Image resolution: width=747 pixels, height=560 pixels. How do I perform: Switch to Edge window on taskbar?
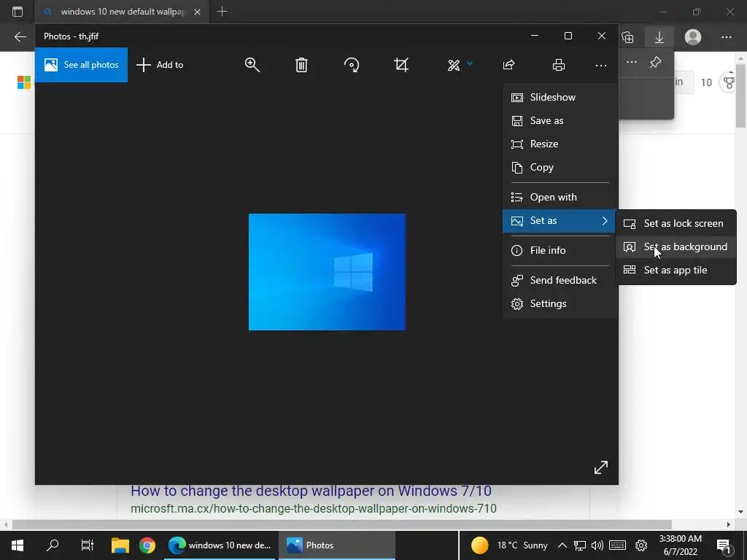[220, 545]
